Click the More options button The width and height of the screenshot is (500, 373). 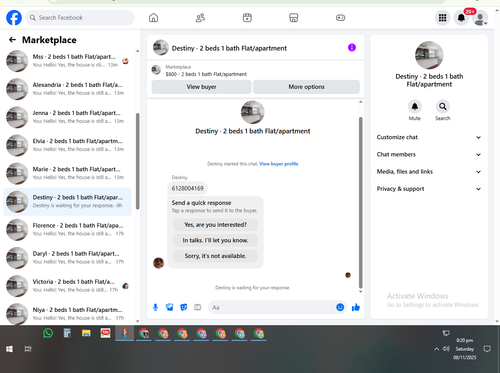pos(306,87)
